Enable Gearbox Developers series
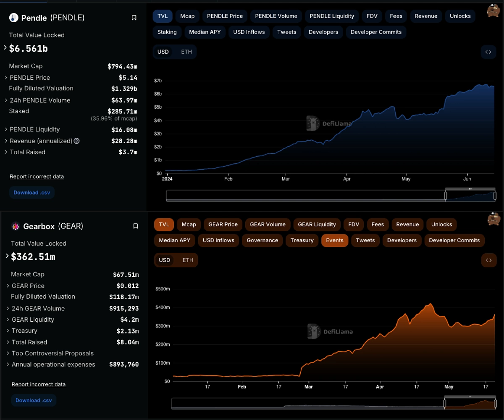The height and width of the screenshot is (420, 504). pos(402,240)
